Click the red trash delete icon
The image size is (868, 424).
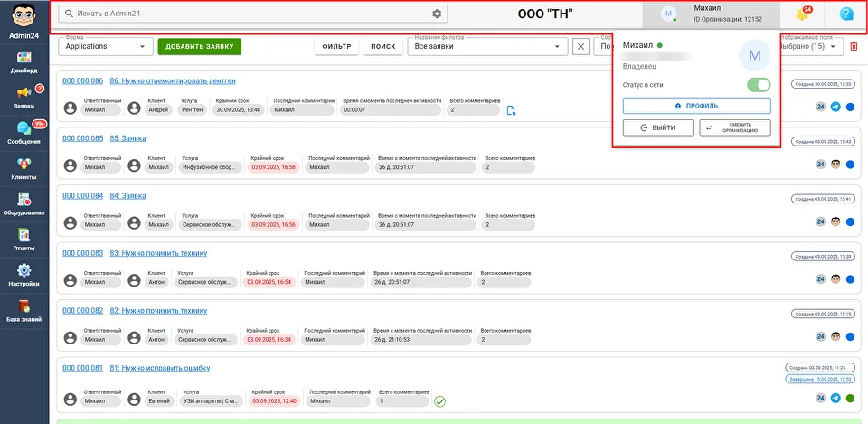pyautogui.click(x=854, y=46)
